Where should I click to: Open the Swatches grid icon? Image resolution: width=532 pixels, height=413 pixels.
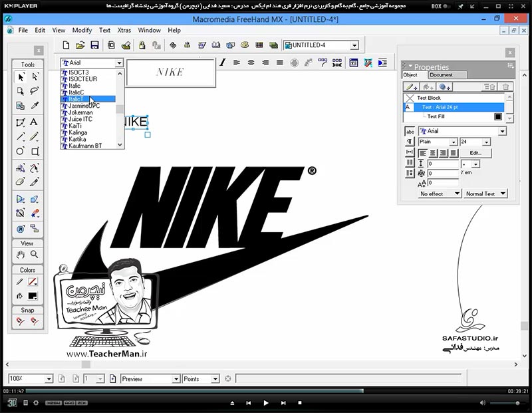(x=259, y=45)
